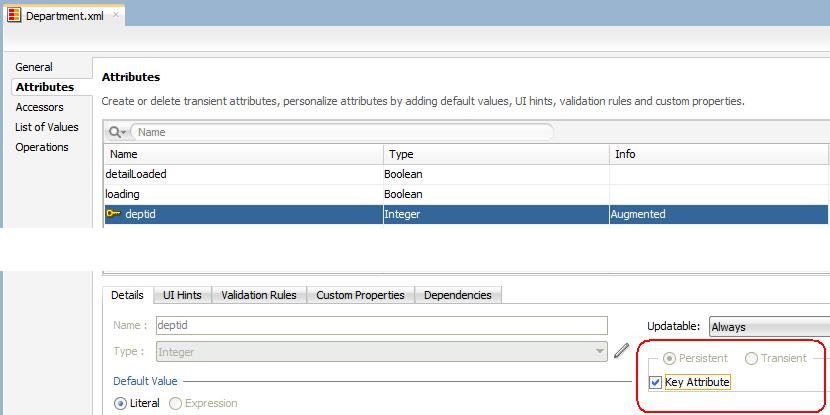
Task: Select the detailLoaded attribute row
Action: (x=466, y=174)
